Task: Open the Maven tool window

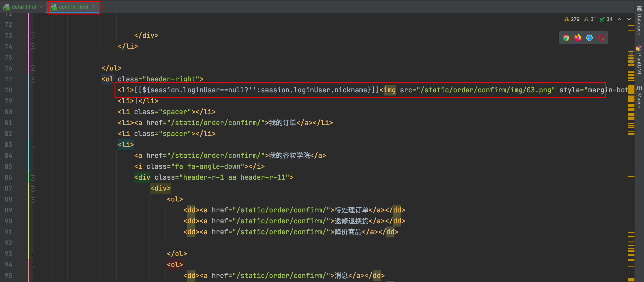Action: click(x=639, y=97)
